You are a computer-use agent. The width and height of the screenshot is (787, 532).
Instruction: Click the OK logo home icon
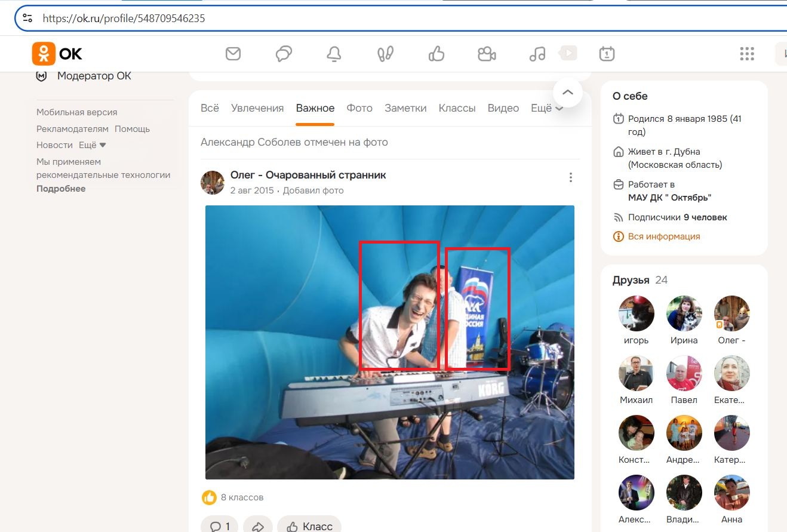tap(57, 54)
